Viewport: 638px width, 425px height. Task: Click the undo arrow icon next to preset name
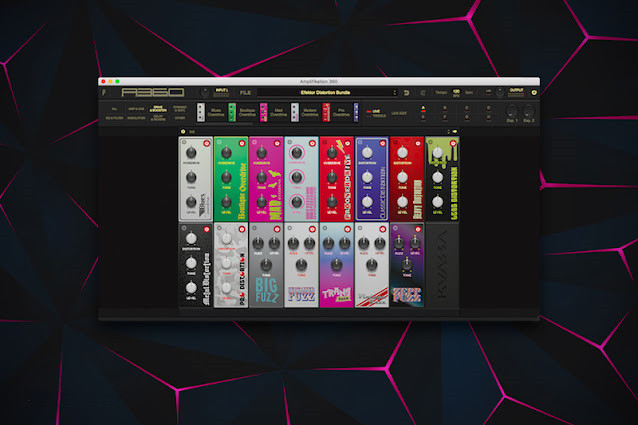(406, 93)
